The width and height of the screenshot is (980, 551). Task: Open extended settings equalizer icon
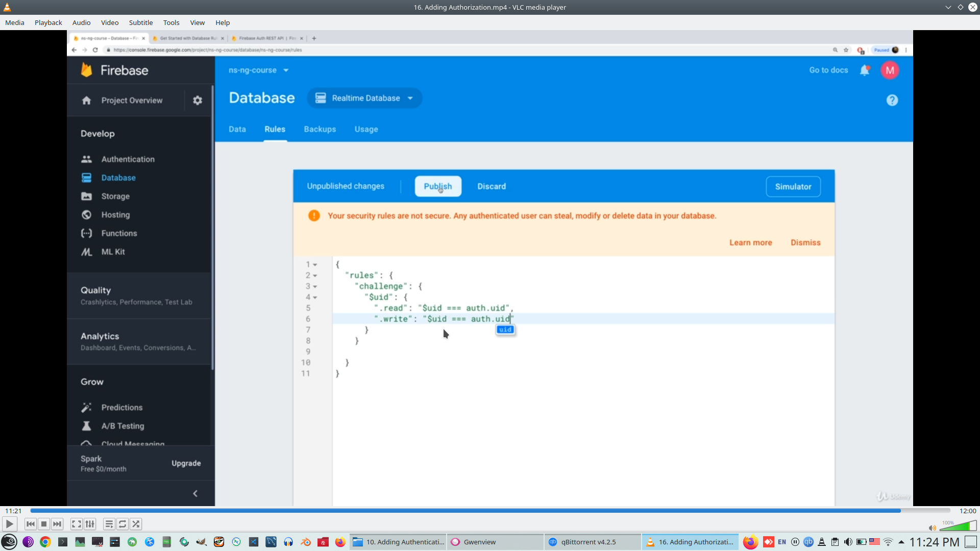click(x=90, y=524)
